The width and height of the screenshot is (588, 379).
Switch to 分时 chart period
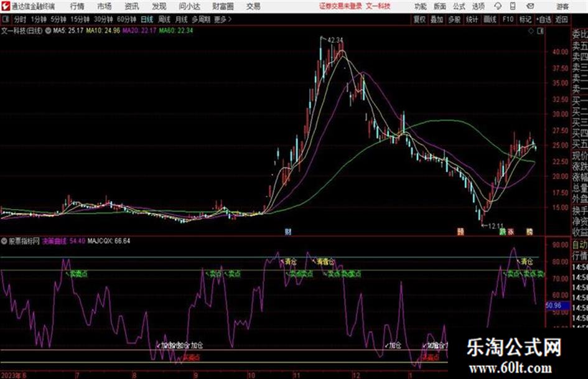21,19
